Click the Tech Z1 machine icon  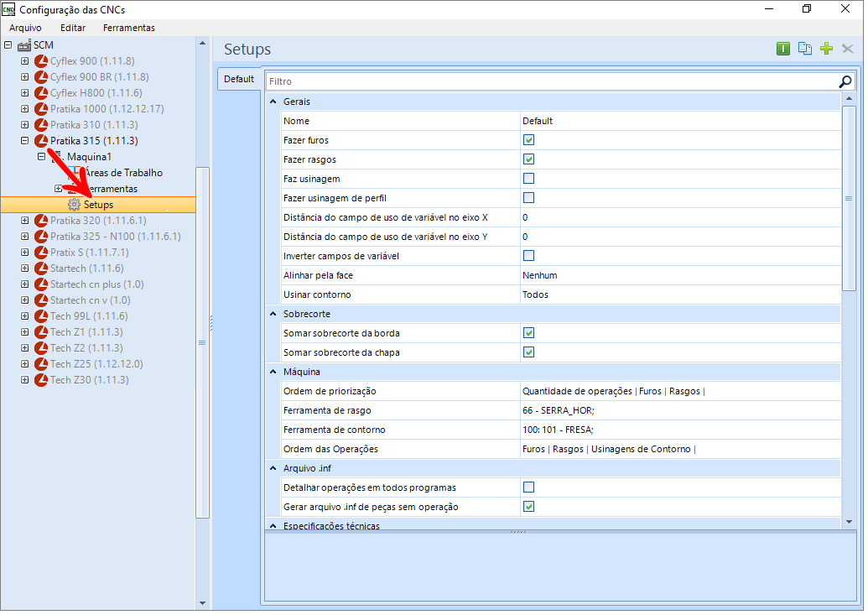[41, 333]
